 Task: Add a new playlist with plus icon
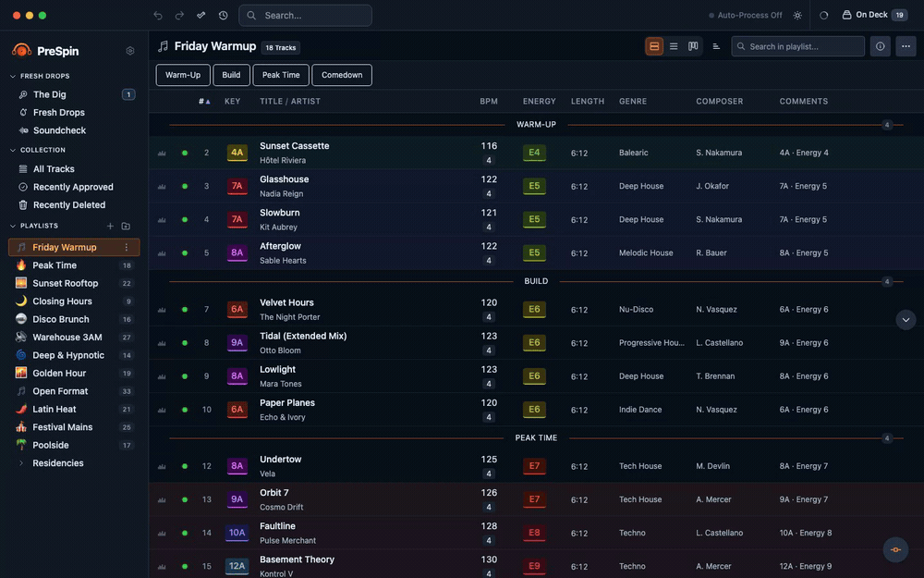pos(110,226)
